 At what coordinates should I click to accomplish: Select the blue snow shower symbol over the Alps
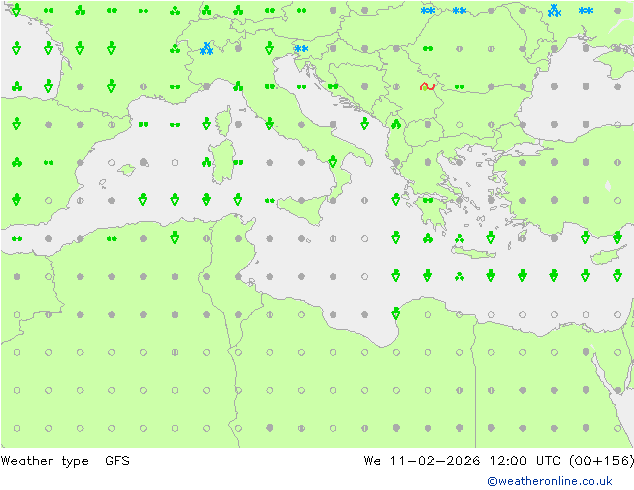click(x=207, y=48)
